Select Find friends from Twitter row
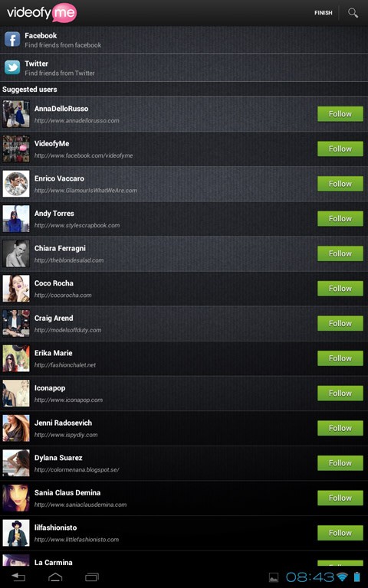The width and height of the screenshot is (368, 588). (184, 67)
